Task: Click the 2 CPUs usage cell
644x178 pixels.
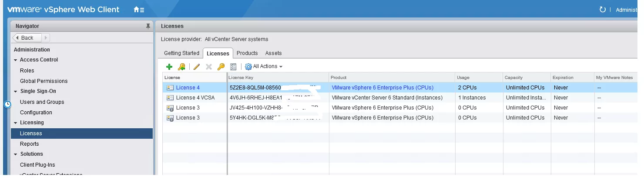Action: pos(467,88)
